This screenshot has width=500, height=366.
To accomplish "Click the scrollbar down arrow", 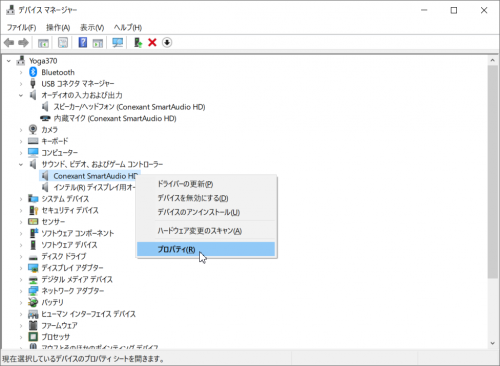I will coord(492,343).
